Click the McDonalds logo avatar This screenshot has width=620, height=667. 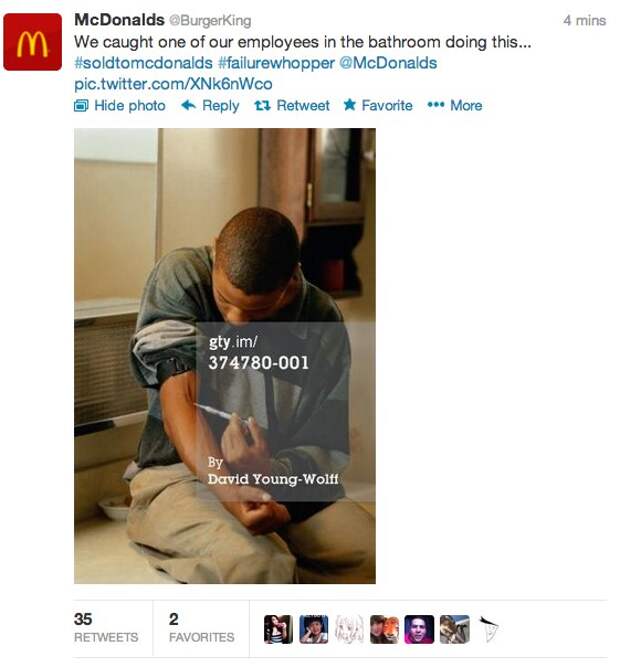[x=33, y=42]
